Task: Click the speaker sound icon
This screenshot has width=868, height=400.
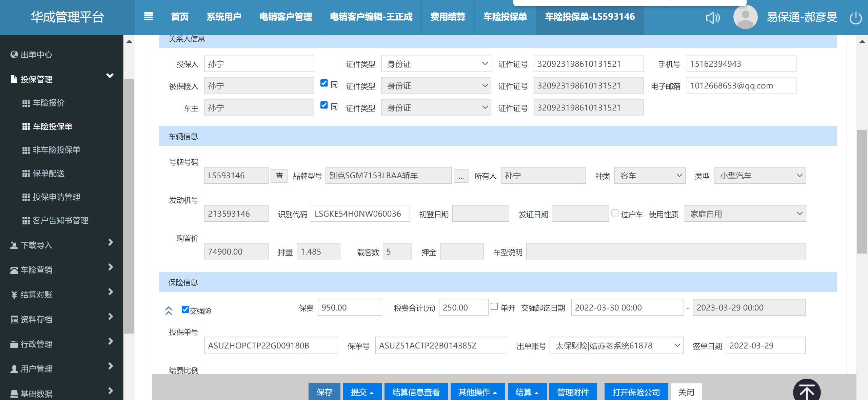Action: pyautogui.click(x=713, y=18)
